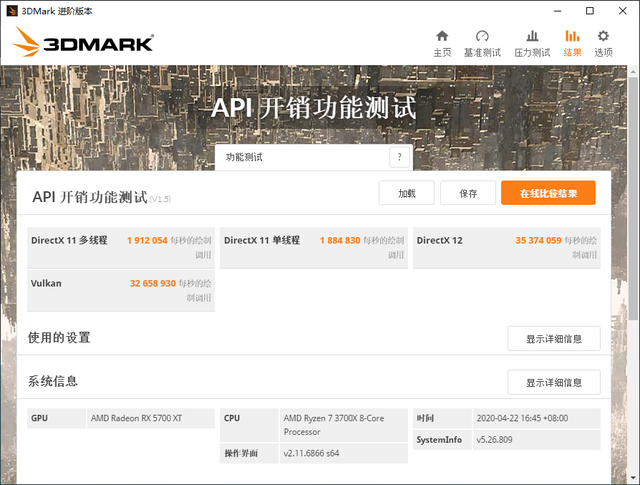Select the DirectX 12 score 35 374 059
Image resolution: width=640 pixels, height=485 pixels.
pyautogui.click(x=538, y=240)
